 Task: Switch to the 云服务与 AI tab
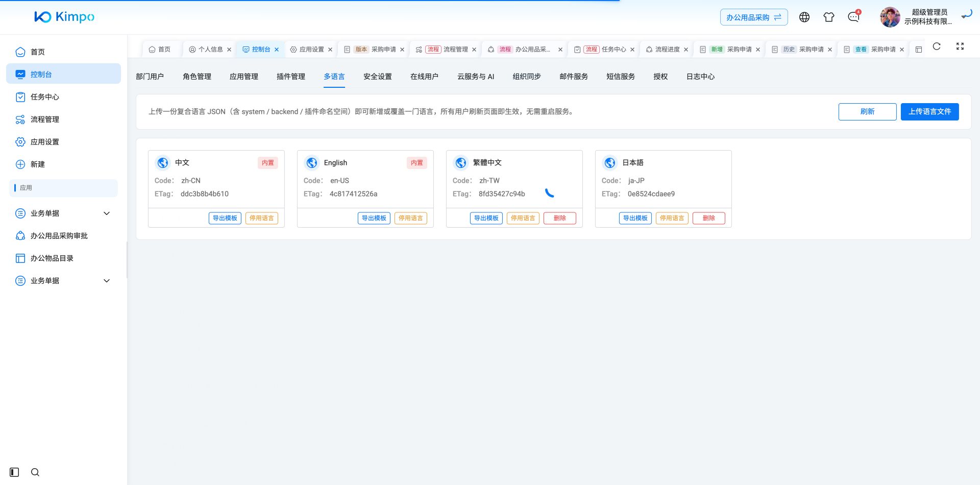[x=476, y=77]
